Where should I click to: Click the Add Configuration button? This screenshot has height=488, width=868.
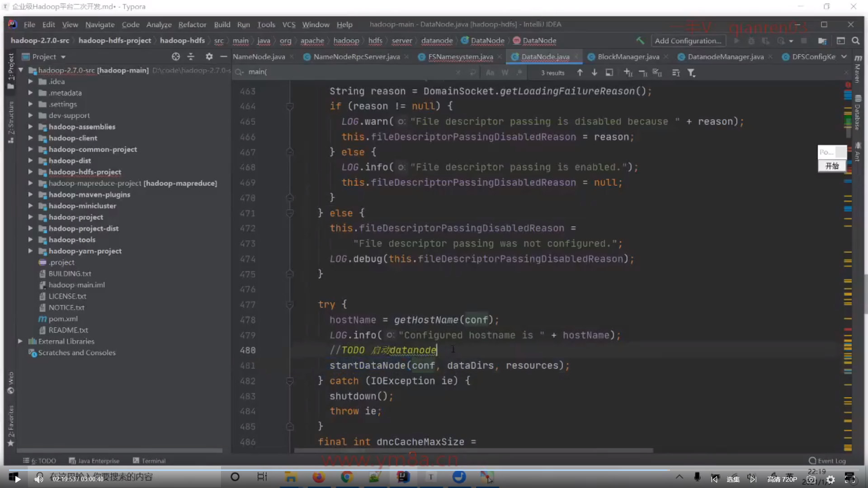(x=688, y=41)
